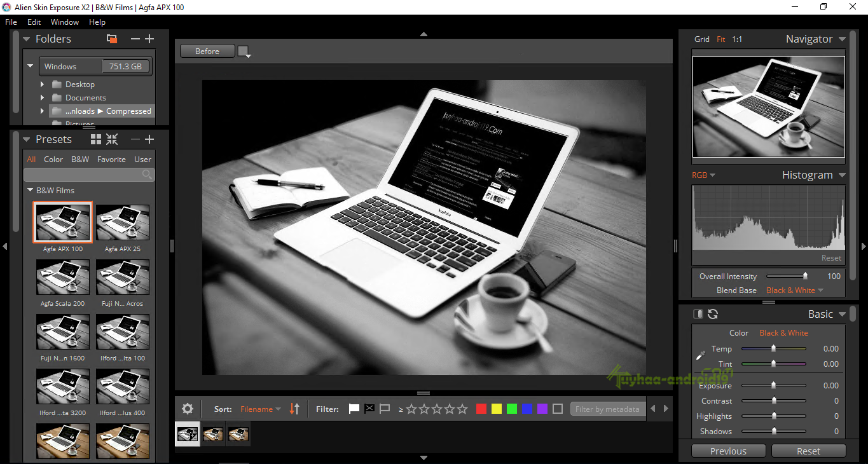Click the orange folder browse icon in Folders panel
This screenshot has width=868, height=464.
[111, 39]
